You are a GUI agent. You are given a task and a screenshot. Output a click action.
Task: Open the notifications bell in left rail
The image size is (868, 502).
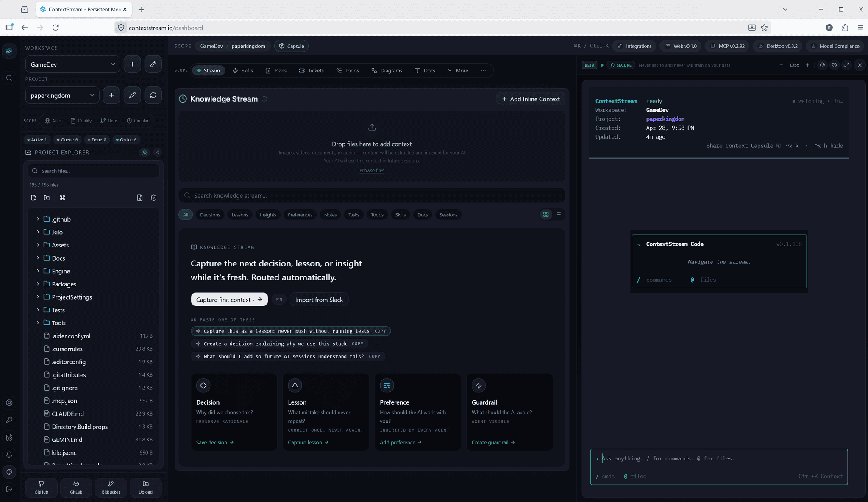coord(9,455)
